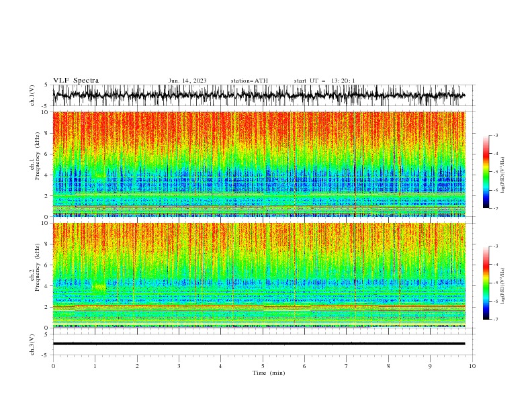
Task: Click the time axis tick label '9'
Action: point(430,366)
